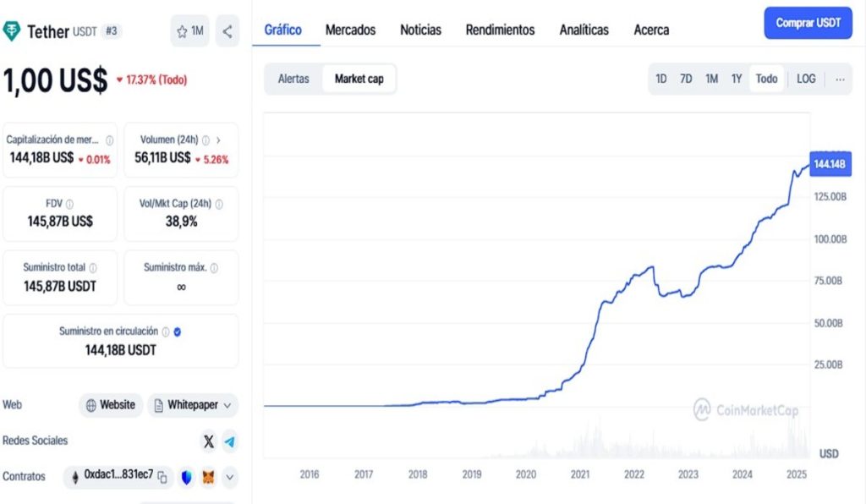Select the 1Y time range

pos(737,78)
